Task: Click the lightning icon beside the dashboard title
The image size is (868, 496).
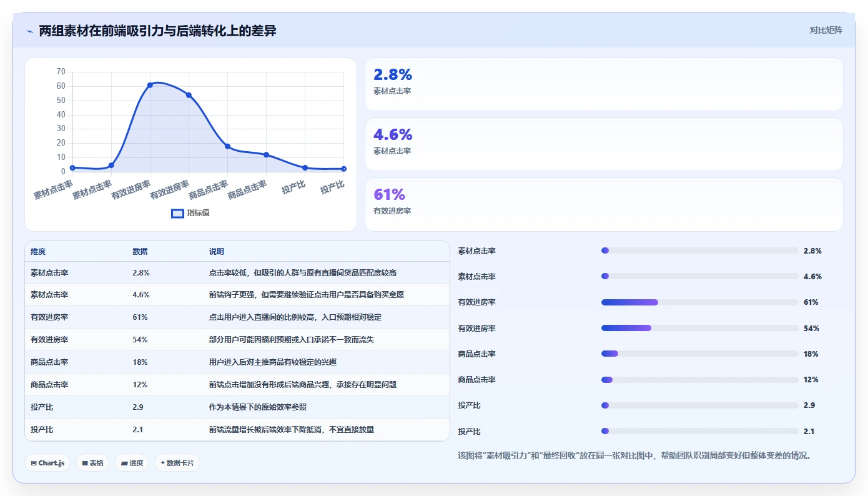Action: (x=30, y=31)
